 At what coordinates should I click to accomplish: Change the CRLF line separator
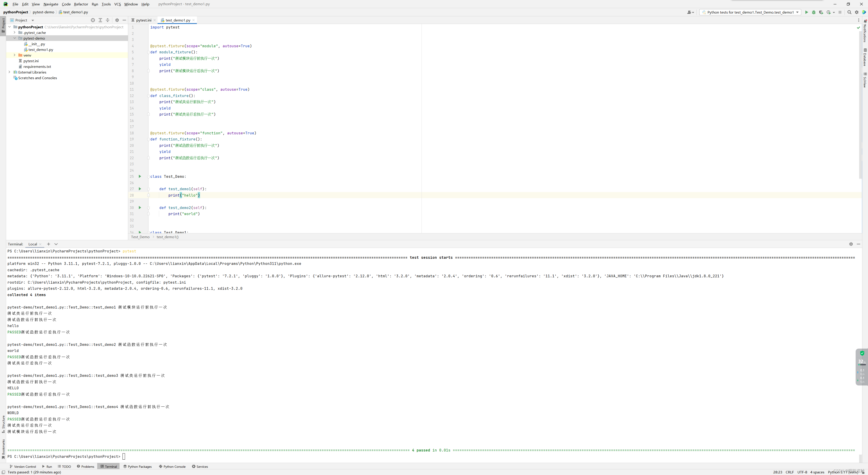(x=790, y=472)
